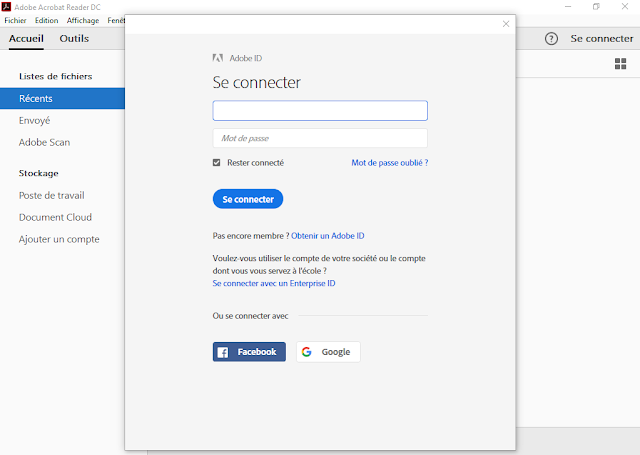Minimize the Acrobat Reader window
The image size is (640, 455).
[x=568, y=7]
